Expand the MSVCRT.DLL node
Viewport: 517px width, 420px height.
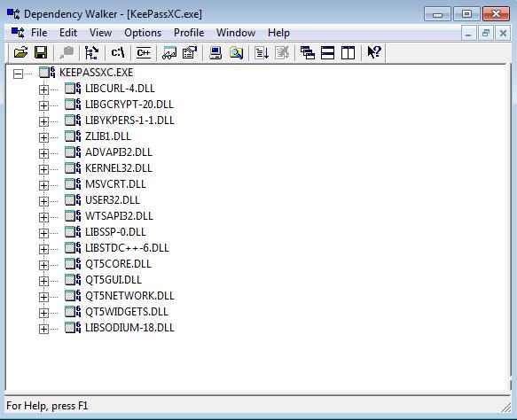[x=43, y=185]
